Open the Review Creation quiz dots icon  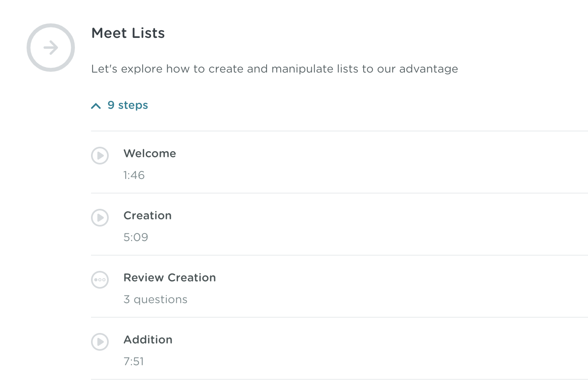pos(100,280)
